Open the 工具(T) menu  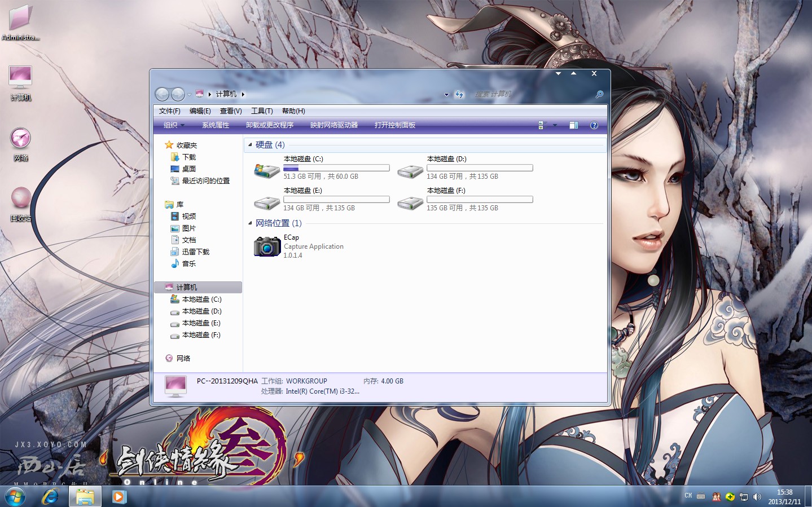click(x=262, y=111)
